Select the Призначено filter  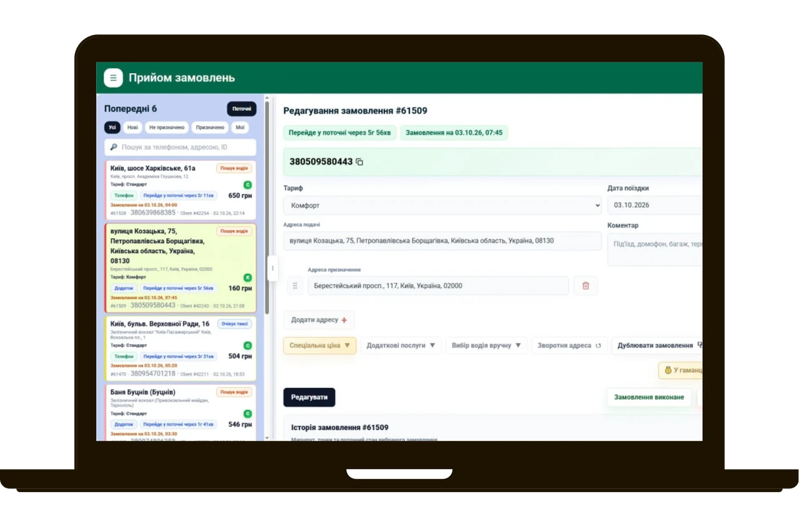click(x=210, y=127)
